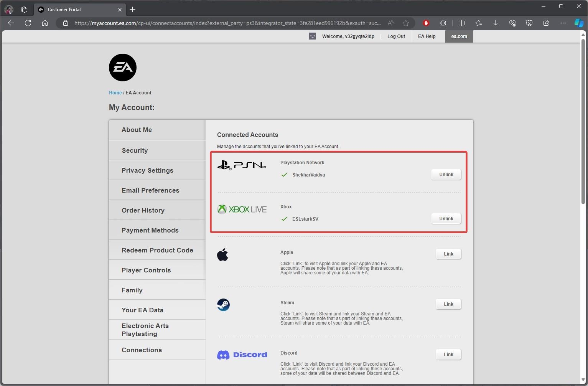Click the Xbox Live logo
The image size is (588, 386).
point(242,209)
